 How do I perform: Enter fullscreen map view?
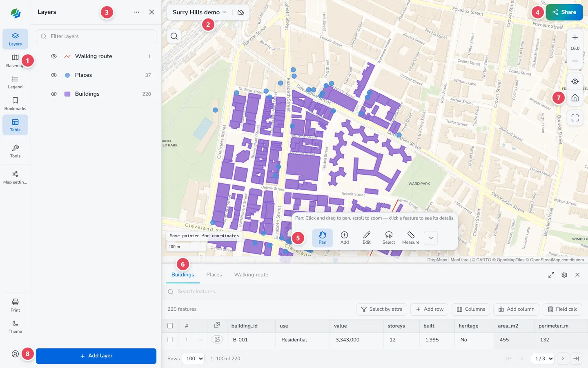tap(575, 118)
